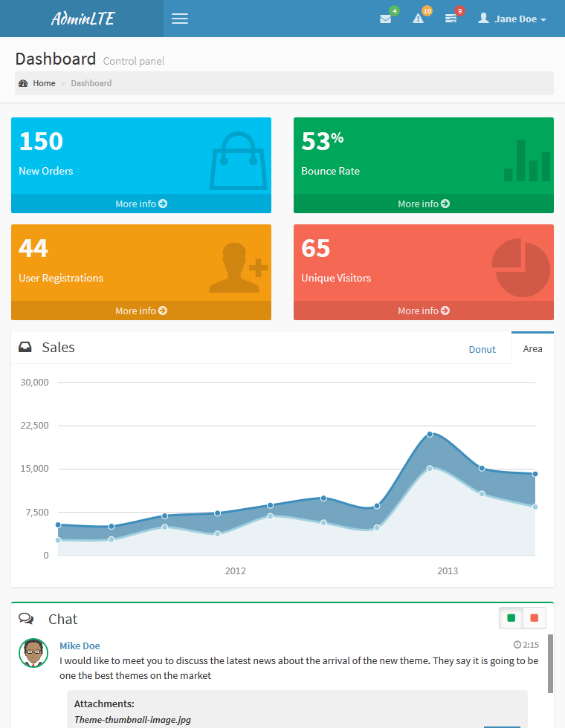Click the chat scrollbar handle
Image resolution: width=565 pixels, height=728 pixels.
[x=551, y=663]
